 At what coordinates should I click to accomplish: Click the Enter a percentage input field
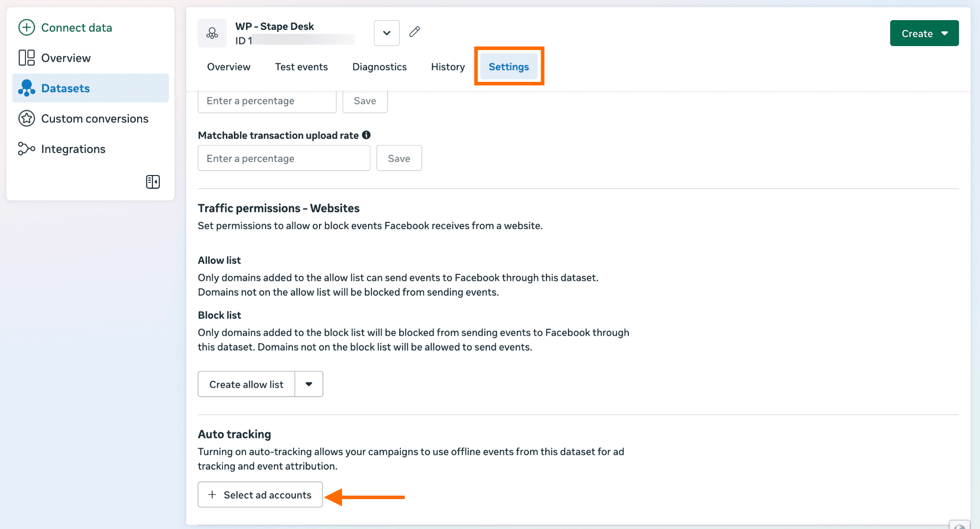tap(284, 158)
